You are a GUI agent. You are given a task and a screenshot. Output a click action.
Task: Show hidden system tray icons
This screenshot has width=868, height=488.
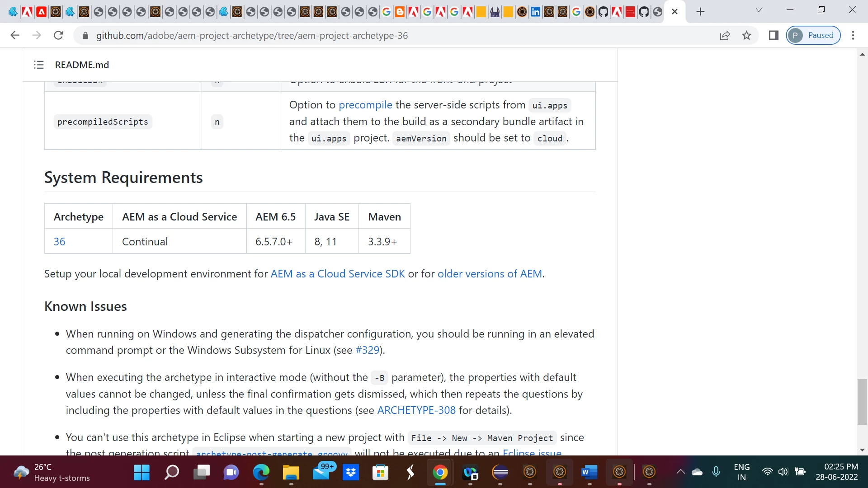click(x=680, y=472)
